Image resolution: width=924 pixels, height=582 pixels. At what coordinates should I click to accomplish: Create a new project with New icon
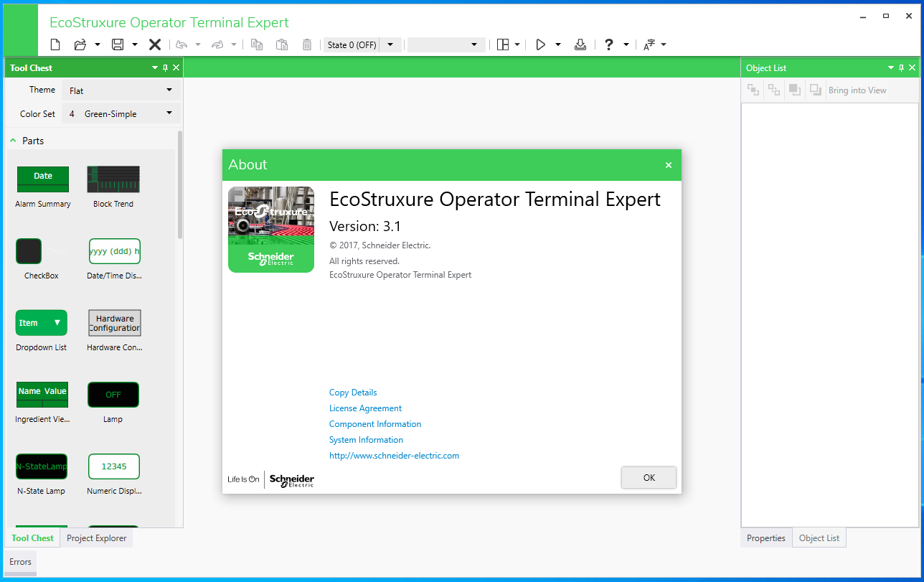pyautogui.click(x=55, y=44)
